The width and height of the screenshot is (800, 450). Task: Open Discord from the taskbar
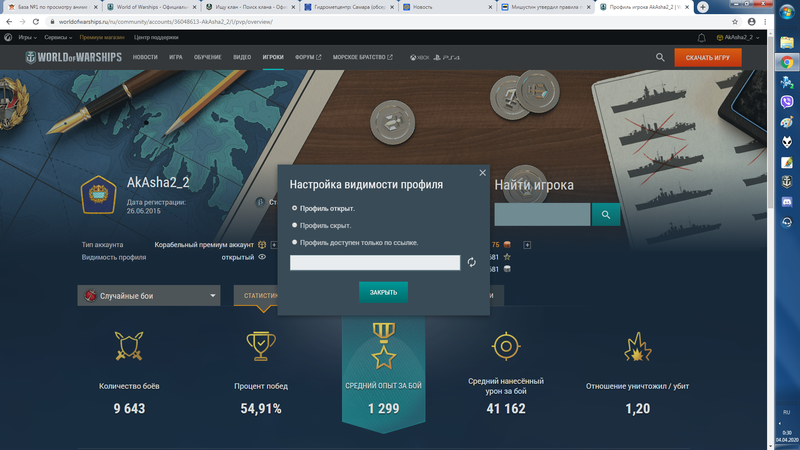coord(787,202)
